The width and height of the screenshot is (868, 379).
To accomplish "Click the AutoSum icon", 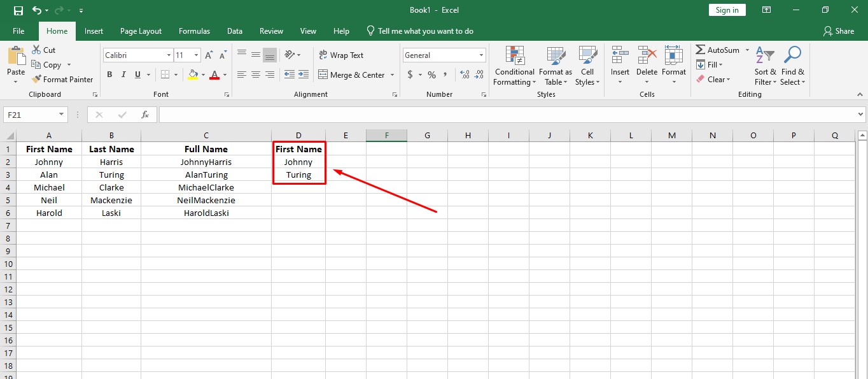I will 718,49.
